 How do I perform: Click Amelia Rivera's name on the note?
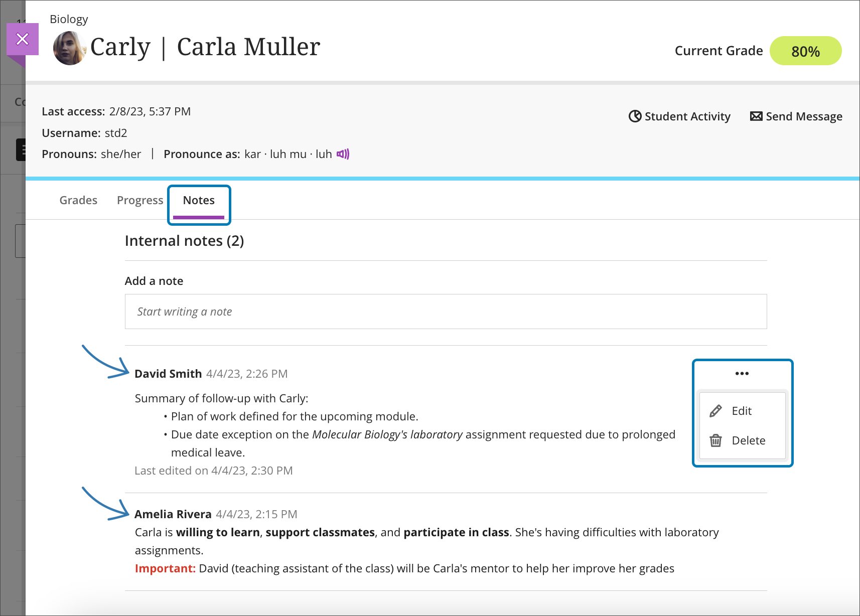click(173, 514)
